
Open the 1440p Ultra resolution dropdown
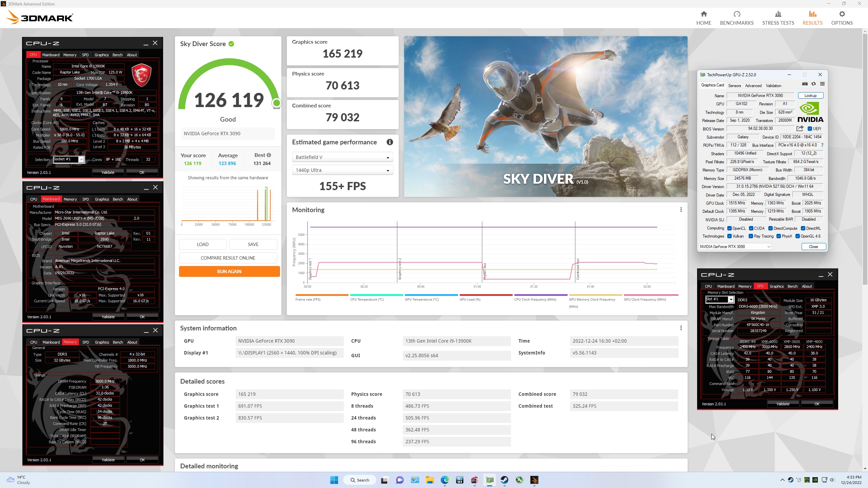coord(342,170)
